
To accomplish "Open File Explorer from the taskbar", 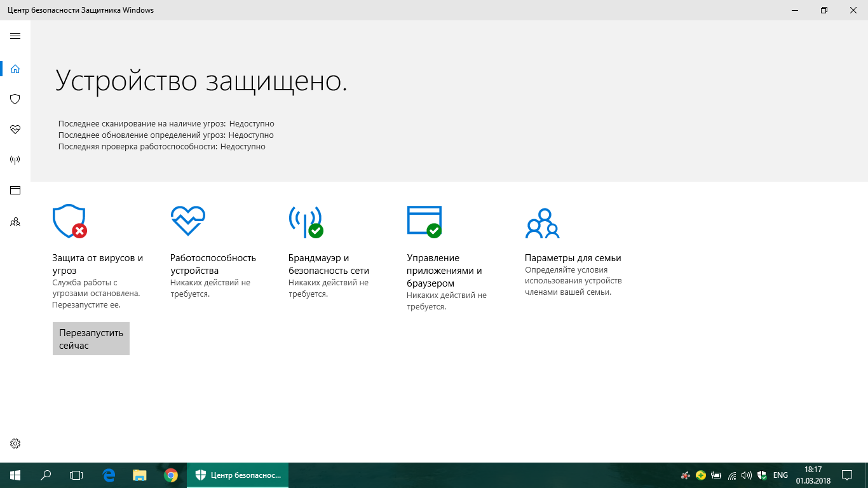I will pyautogui.click(x=140, y=475).
